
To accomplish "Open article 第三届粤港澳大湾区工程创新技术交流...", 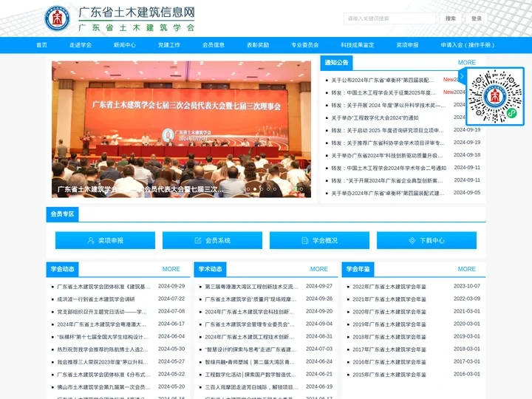I will pyautogui.click(x=251, y=287).
